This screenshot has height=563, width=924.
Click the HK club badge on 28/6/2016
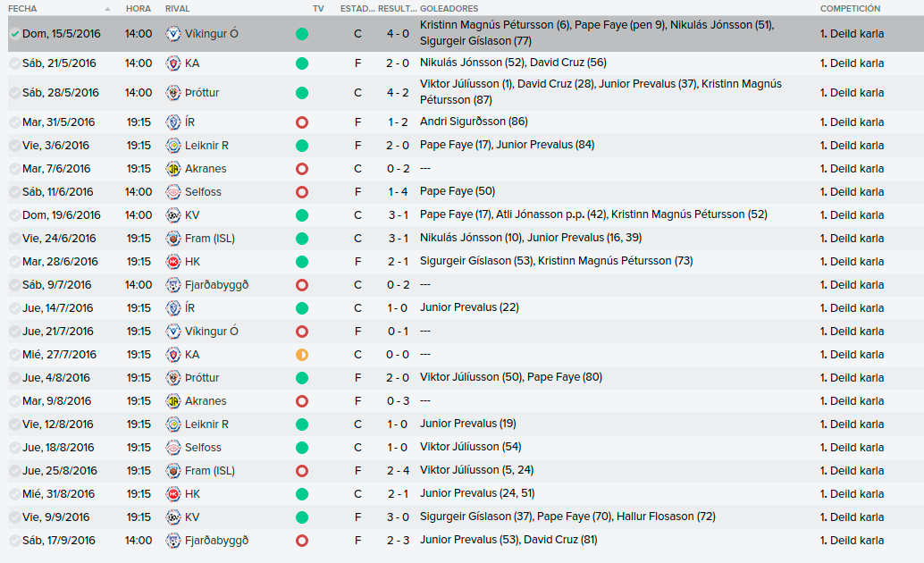point(172,261)
